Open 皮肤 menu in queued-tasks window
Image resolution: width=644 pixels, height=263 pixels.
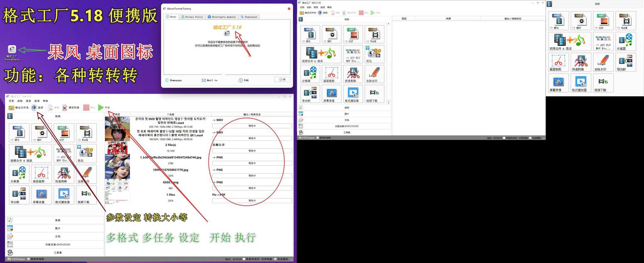[20, 101]
